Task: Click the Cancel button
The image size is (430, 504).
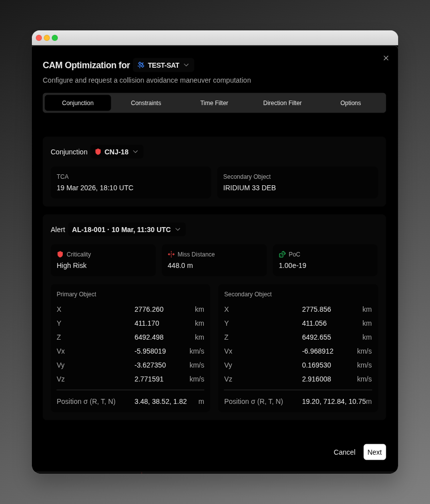Action: click(344, 452)
